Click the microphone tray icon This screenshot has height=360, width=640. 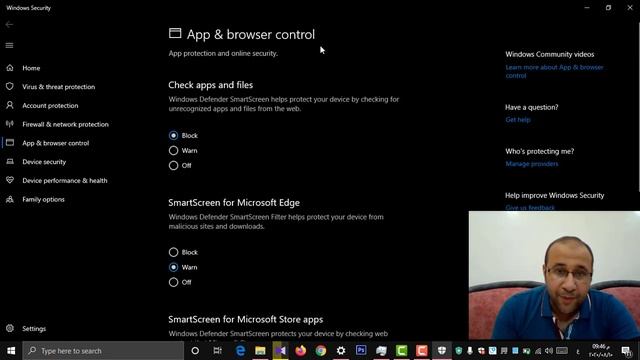click(470, 351)
